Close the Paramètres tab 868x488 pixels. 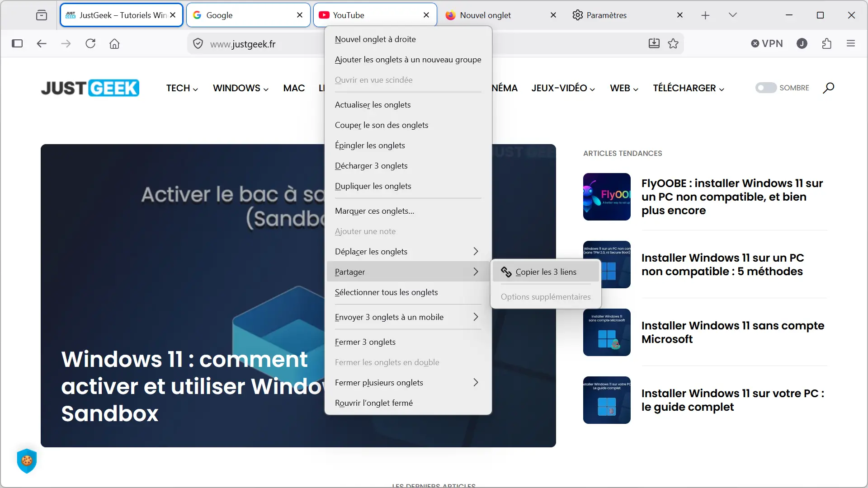click(x=680, y=15)
